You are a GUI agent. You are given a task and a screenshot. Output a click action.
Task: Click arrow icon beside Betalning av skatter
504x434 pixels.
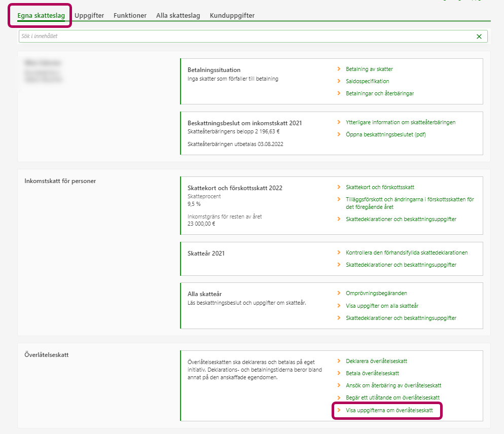coord(339,69)
